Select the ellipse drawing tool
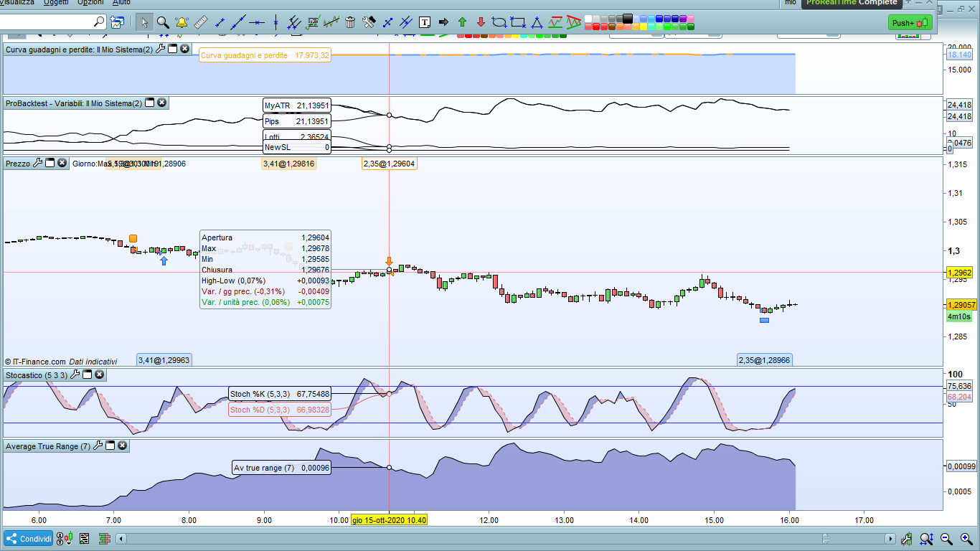 click(499, 22)
